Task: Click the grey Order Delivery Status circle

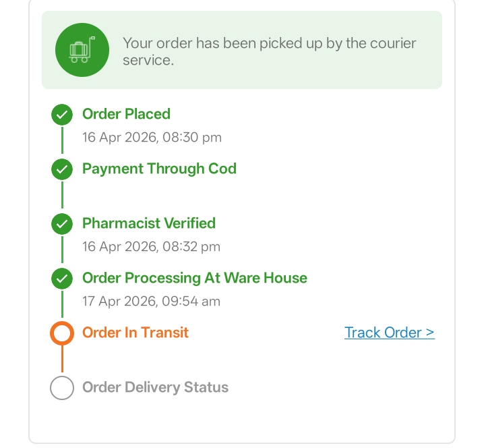Action: coord(62,388)
